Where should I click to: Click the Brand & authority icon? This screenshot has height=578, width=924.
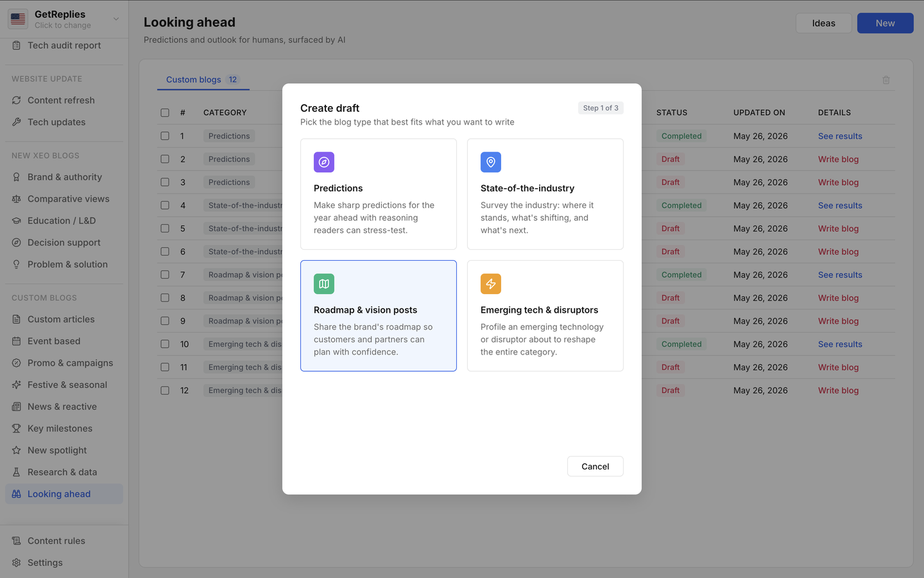(x=17, y=177)
